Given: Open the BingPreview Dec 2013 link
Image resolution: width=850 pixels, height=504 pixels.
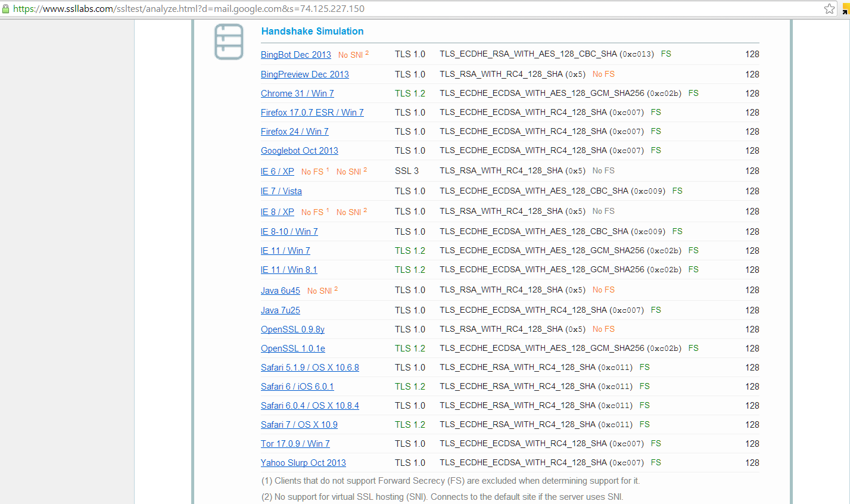Looking at the screenshot, I should tap(304, 74).
